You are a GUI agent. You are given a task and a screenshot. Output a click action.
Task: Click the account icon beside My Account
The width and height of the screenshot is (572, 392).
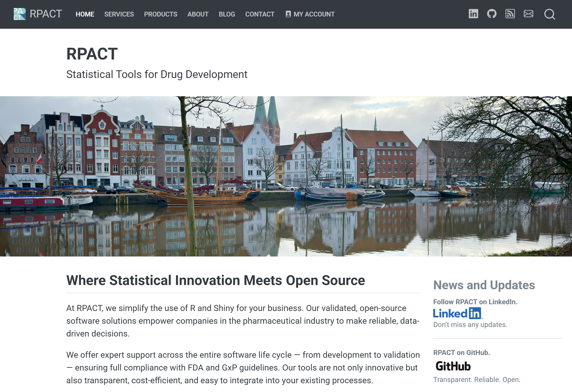pos(288,14)
